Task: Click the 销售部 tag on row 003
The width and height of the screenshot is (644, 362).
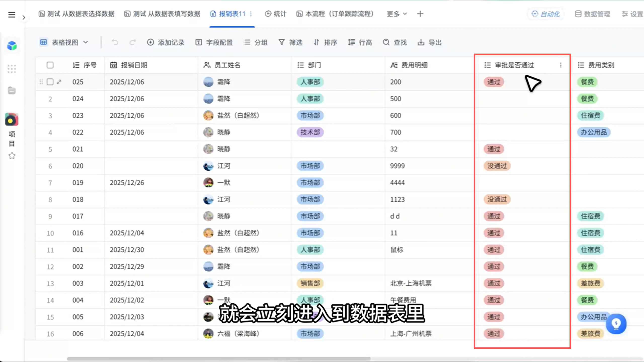Action: click(x=310, y=283)
